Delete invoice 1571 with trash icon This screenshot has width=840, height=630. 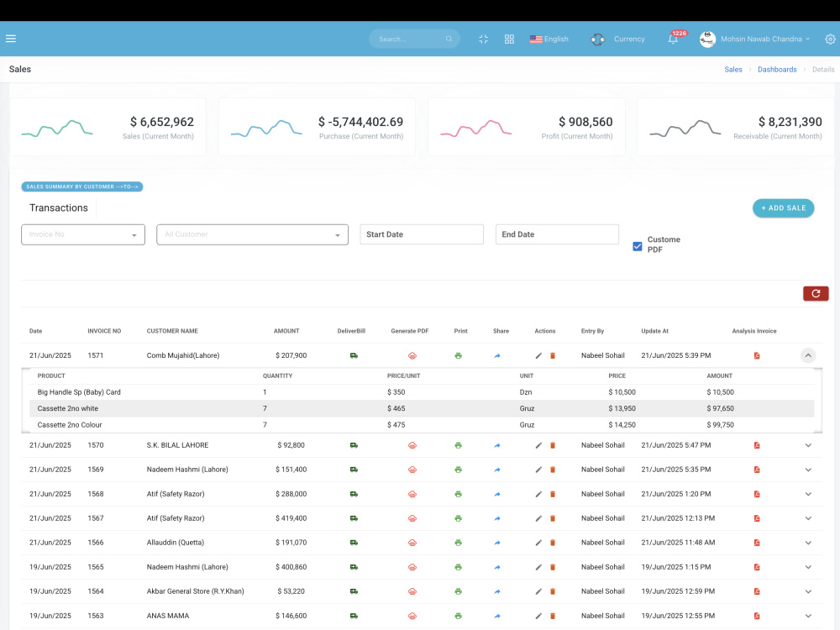click(x=553, y=355)
